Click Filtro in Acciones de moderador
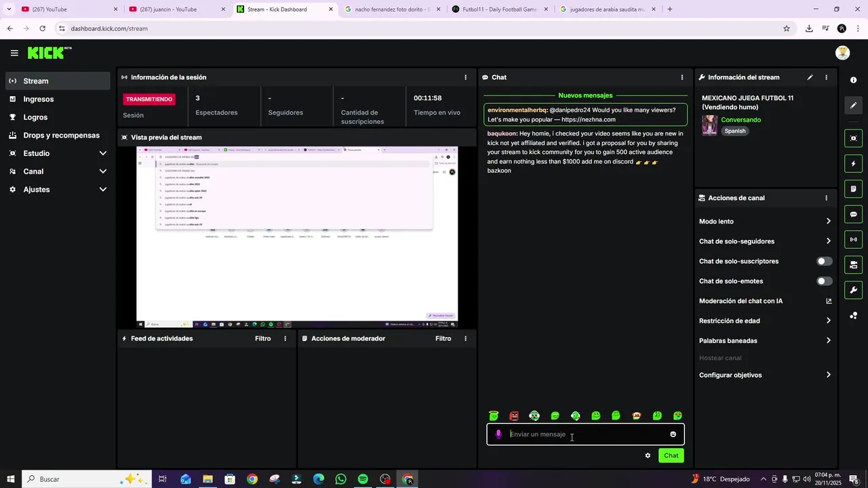868x488 pixels. coord(443,338)
